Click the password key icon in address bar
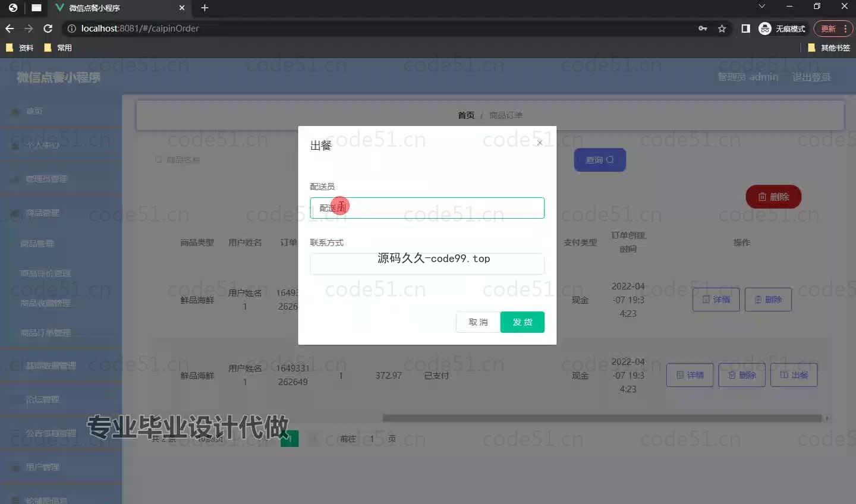 [703, 29]
